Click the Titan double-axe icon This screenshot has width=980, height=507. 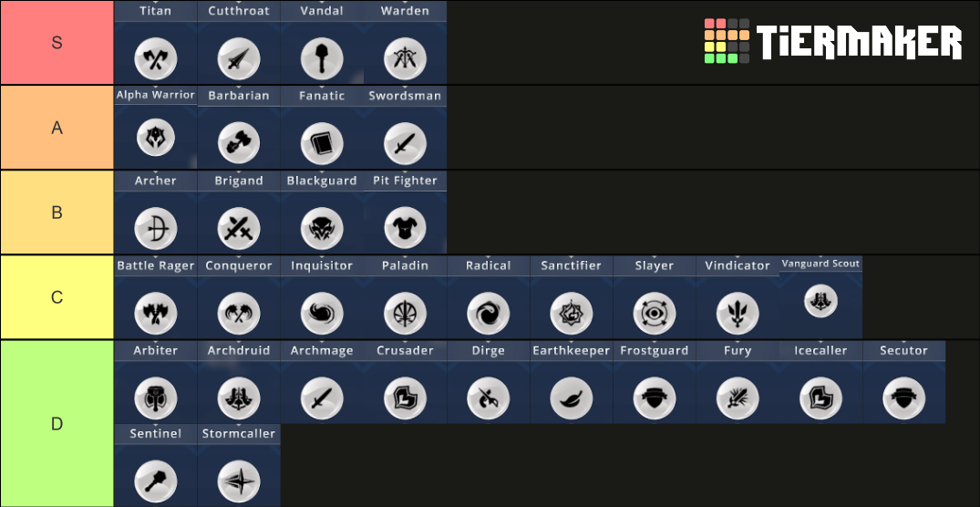pyautogui.click(x=156, y=58)
